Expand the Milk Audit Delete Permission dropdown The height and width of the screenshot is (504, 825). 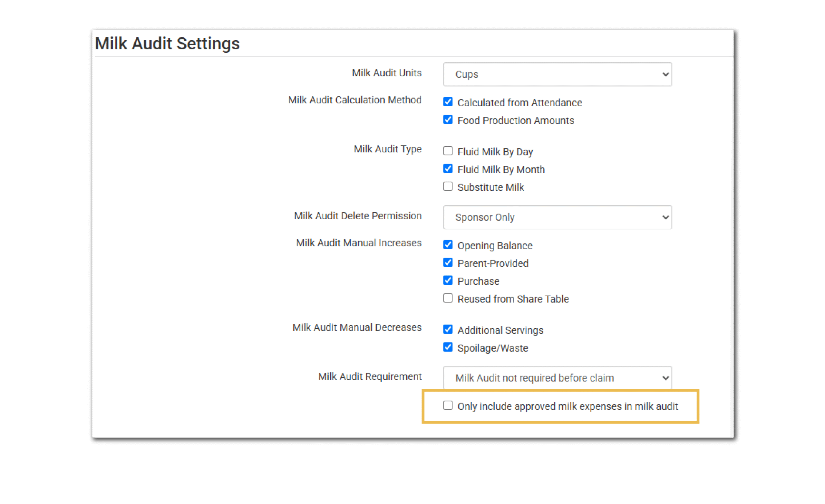point(557,217)
